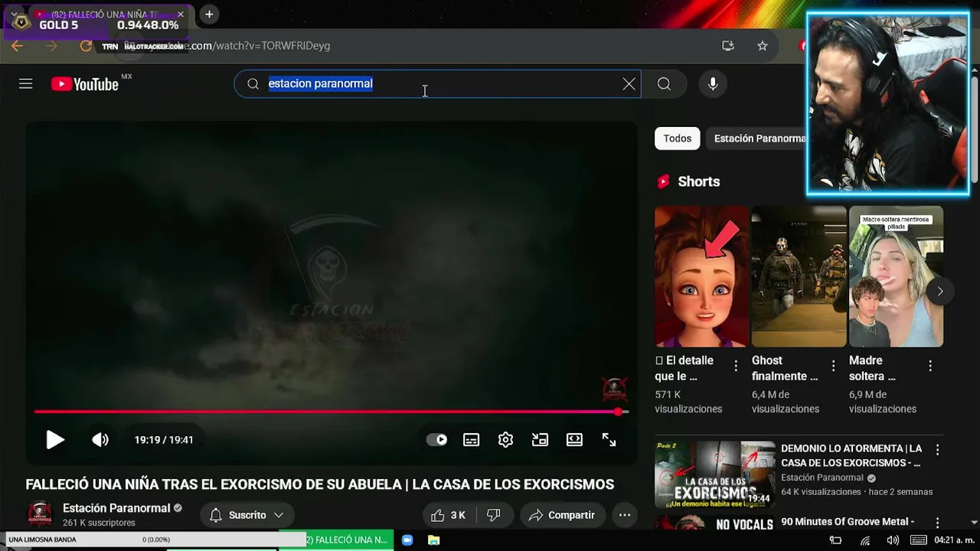Click the install/cast icon in address bar
Viewport: 980px width, 551px height.
(727, 46)
